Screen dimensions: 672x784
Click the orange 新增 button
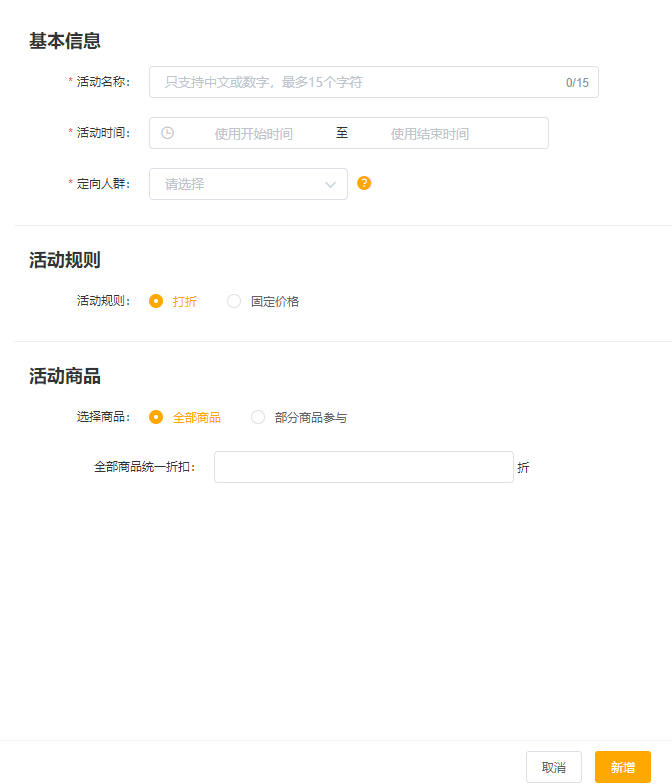(x=622, y=767)
